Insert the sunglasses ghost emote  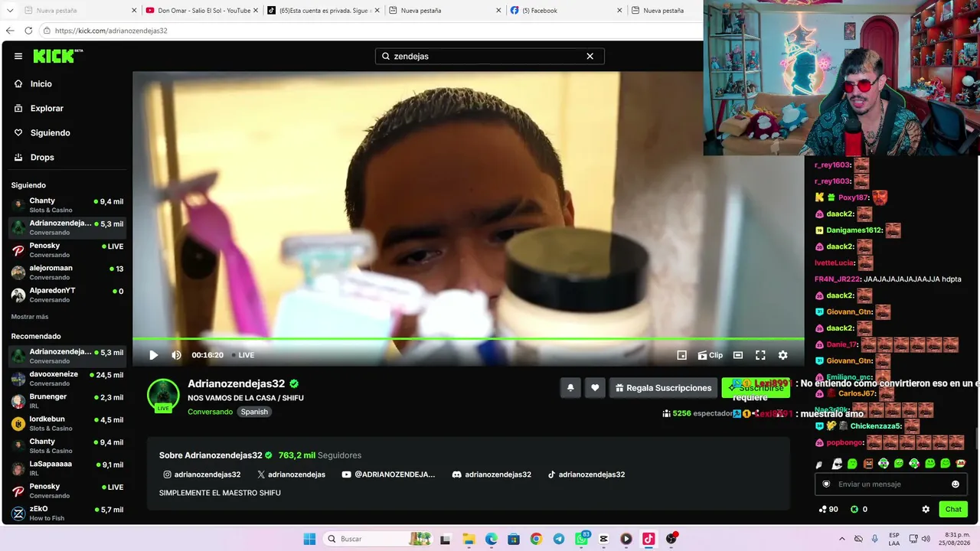point(837,464)
